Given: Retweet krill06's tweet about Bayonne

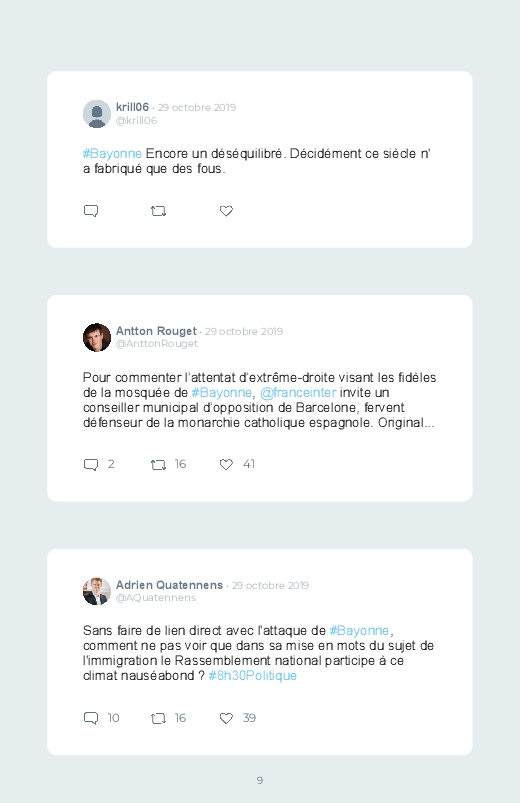Looking at the screenshot, I should (x=158, y=211).
